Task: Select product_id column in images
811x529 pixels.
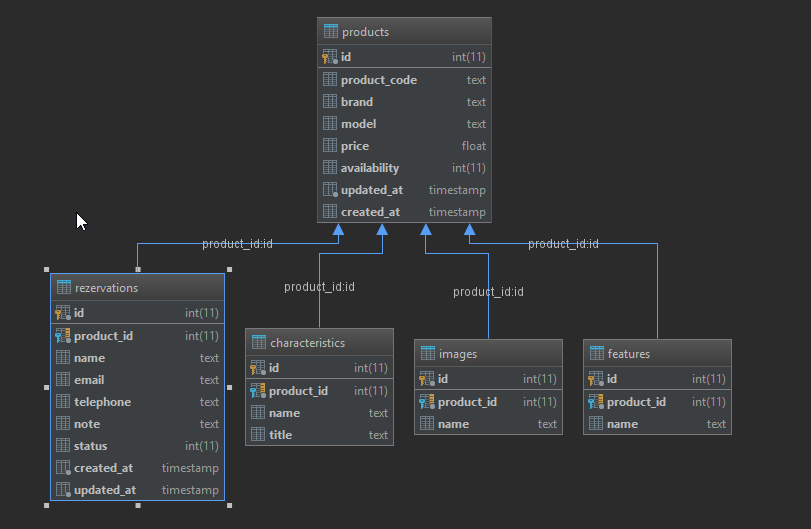Action: click(x=468, y=402)
